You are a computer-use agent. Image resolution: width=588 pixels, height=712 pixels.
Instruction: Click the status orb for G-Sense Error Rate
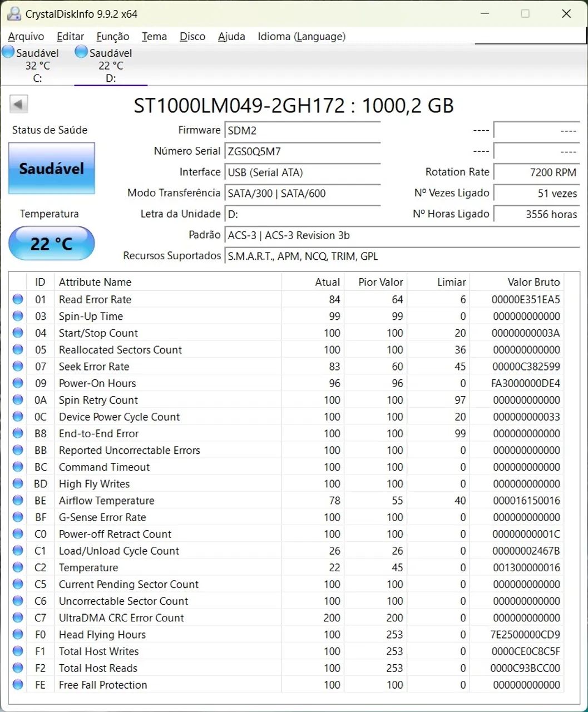[x=18, y=517]
